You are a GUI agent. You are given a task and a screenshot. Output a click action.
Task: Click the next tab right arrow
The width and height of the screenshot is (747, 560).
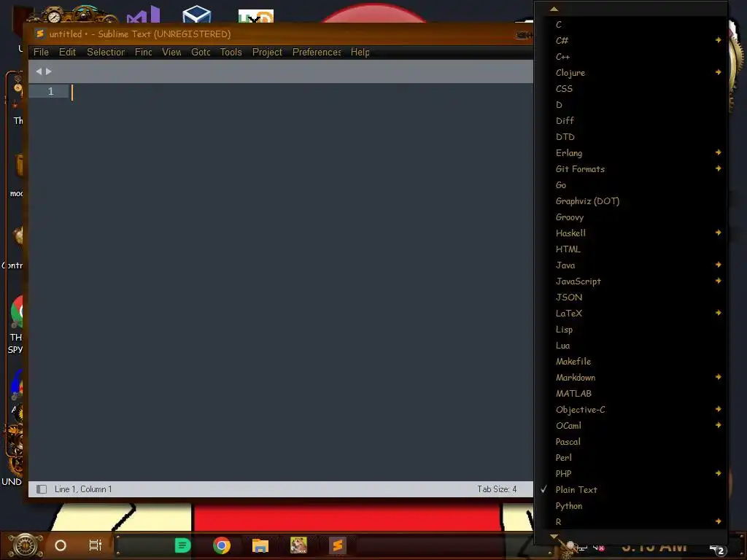click(x=49, y=71)
